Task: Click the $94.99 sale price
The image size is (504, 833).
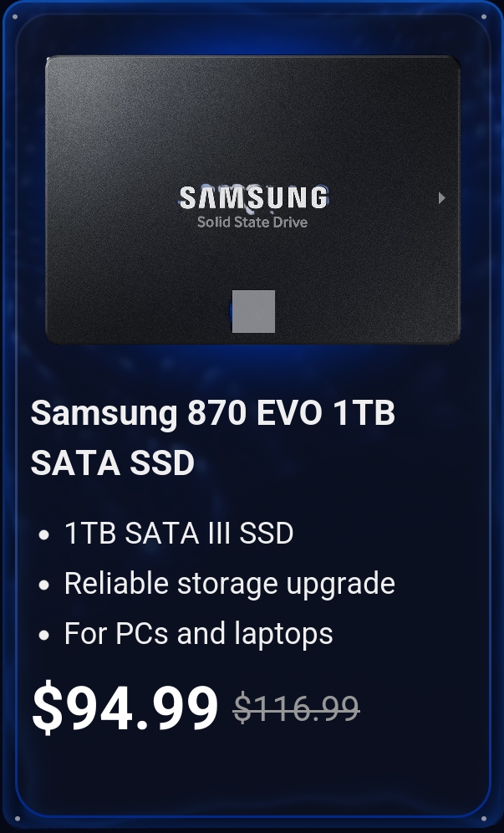Action: coord(125,708)
